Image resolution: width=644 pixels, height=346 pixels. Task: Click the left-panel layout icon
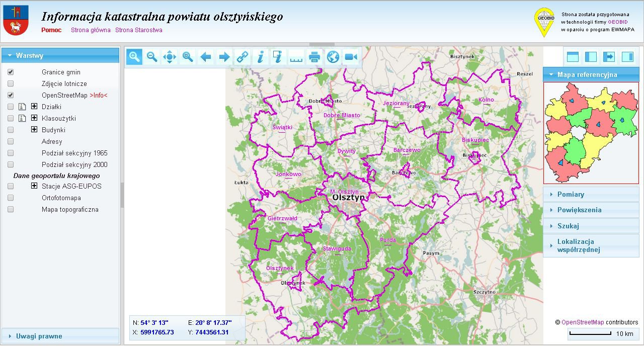tap(591, 57)
